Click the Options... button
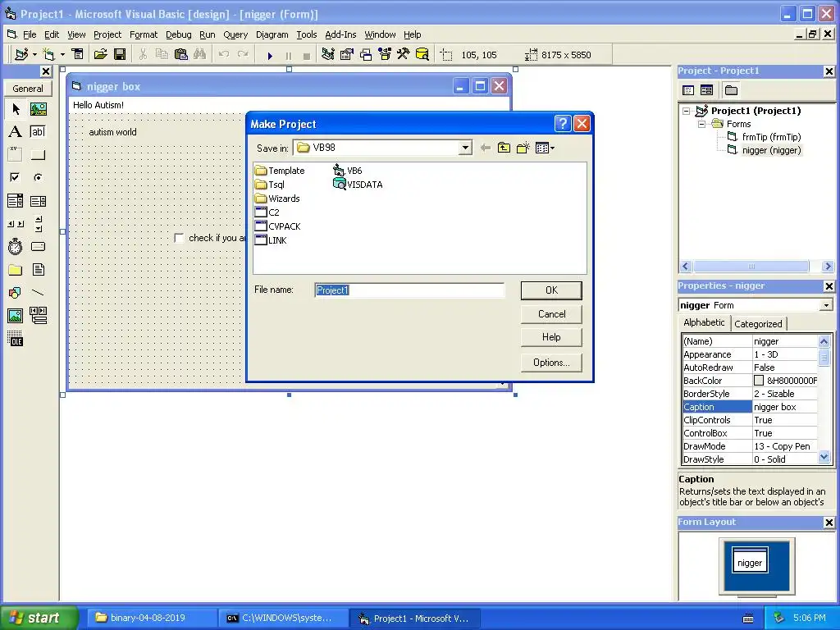Viewport: 840px width, 630px height. (551, 363)
